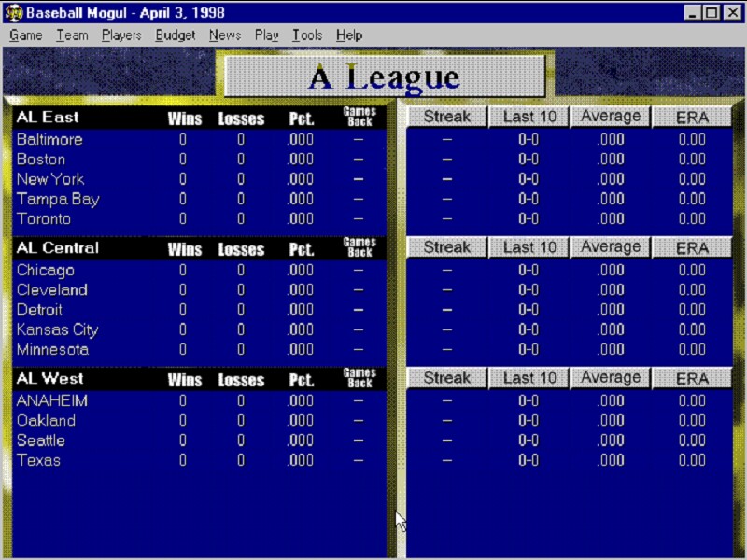This screenshot has width=747, height=560.
Task: Click the AL Central Streak button
Action: [447, 247]
